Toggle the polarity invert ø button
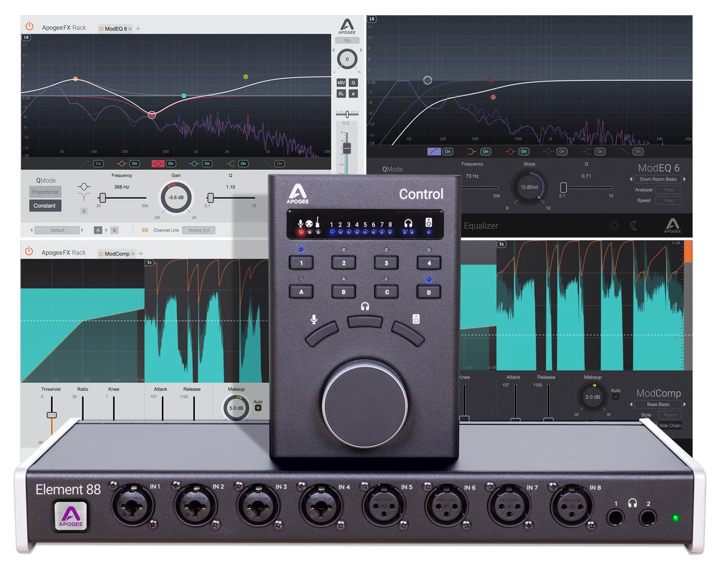This screenshot has width=728, height=573. 353,94
